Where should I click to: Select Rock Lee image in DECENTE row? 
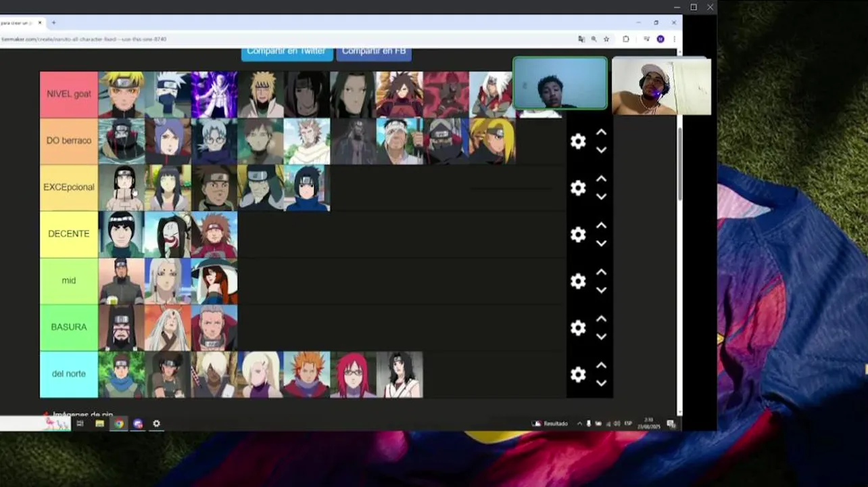[122, 235]
